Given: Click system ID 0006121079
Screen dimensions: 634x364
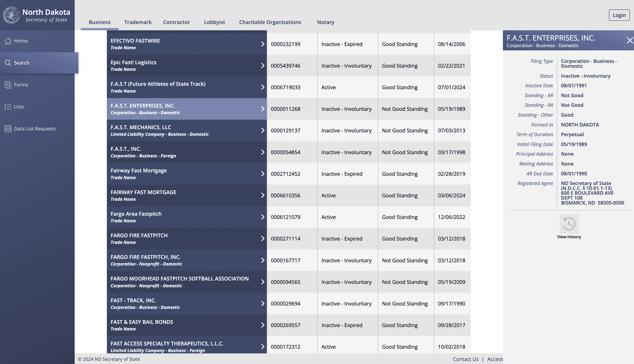Looking at the screenshot, I should [286, 217].
